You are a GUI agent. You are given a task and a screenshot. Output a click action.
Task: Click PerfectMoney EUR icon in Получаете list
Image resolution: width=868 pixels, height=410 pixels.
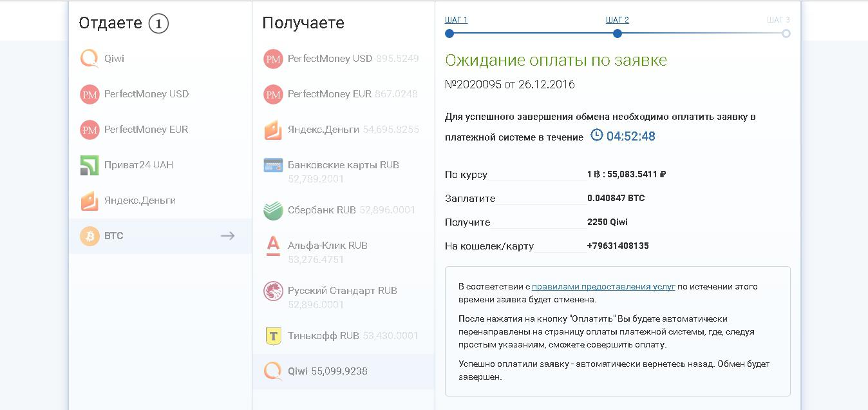click(274, 94)
